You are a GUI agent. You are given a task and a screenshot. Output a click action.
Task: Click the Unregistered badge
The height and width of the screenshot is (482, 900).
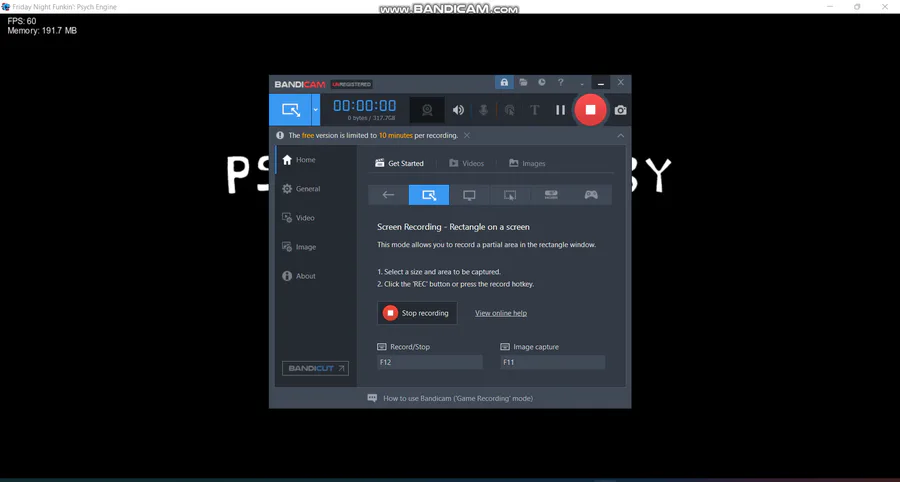(x=352, y=84)
